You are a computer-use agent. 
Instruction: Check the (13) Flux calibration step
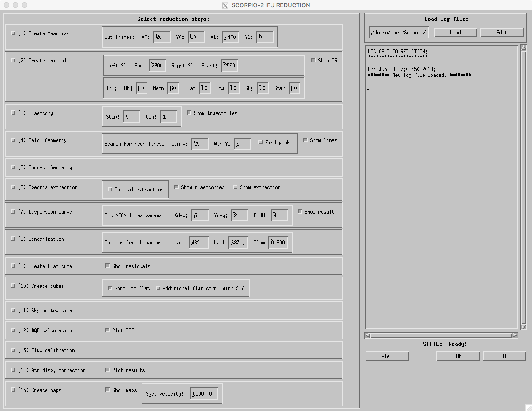[13, 350]
